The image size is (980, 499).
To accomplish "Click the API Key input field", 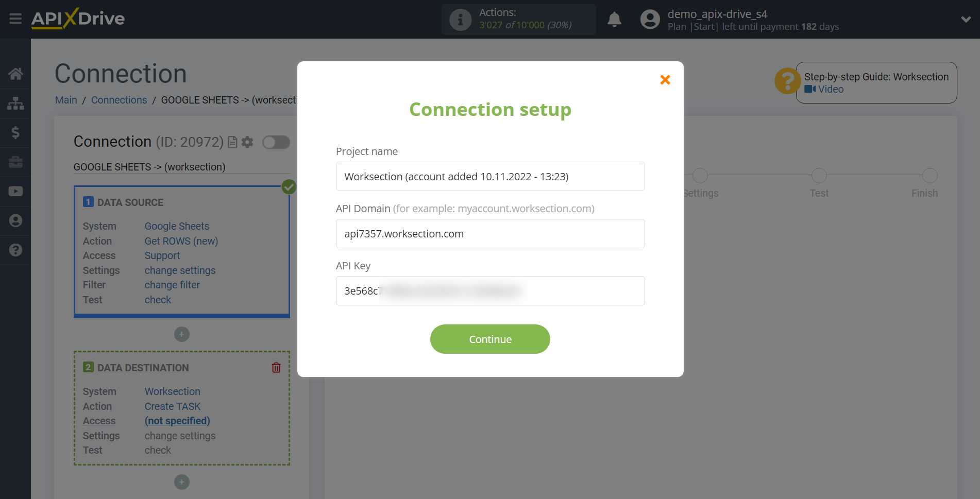I will pyautogui.click(x=490, y=291).
